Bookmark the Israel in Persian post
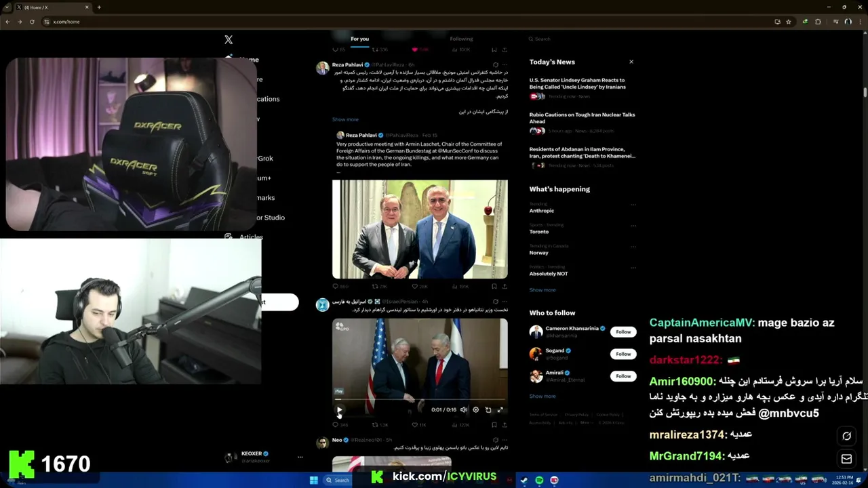The image size is (868, 488). 494,425
